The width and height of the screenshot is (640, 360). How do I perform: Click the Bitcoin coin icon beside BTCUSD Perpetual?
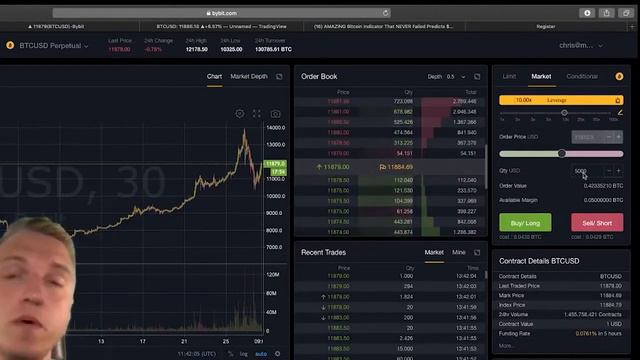click(x=10, y=45)
